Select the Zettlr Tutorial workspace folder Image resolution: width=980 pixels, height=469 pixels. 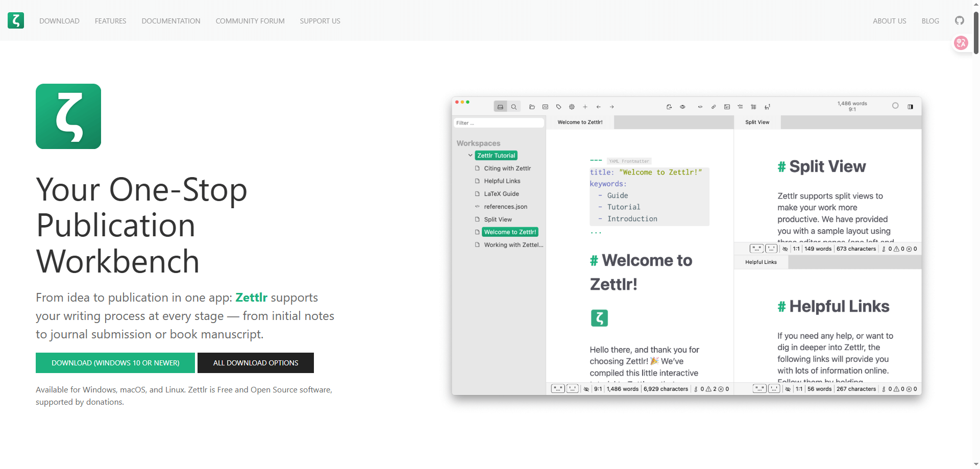(x=496, y=155)
